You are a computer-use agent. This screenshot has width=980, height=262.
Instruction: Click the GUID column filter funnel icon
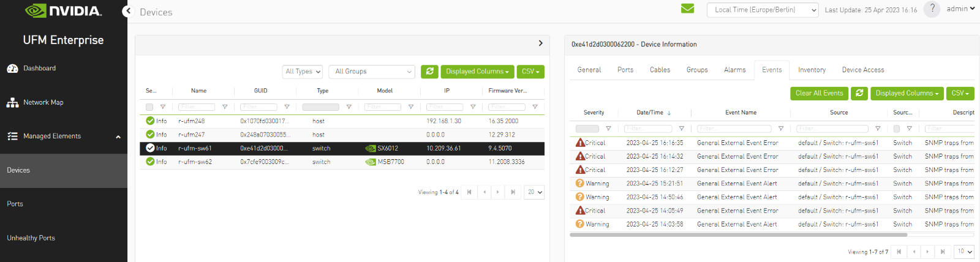pos(287,107)
